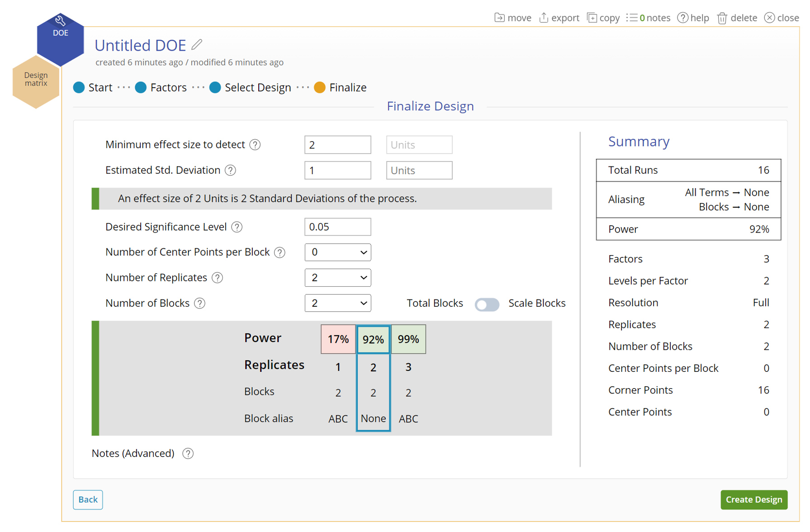The image size is (810, 532).
Task: Open Center Points per Block dropdown
Action: (x=338, y=252)
